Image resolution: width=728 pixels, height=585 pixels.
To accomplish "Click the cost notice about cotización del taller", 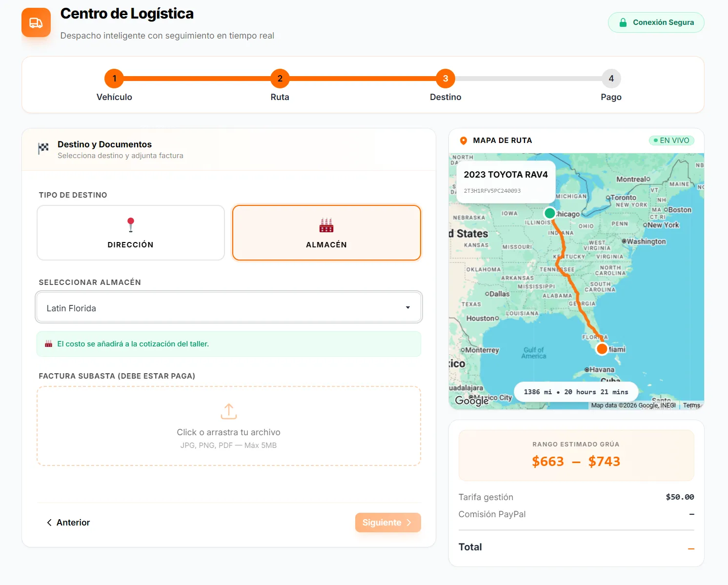I will pyautogui.click(x=229, y=344).
